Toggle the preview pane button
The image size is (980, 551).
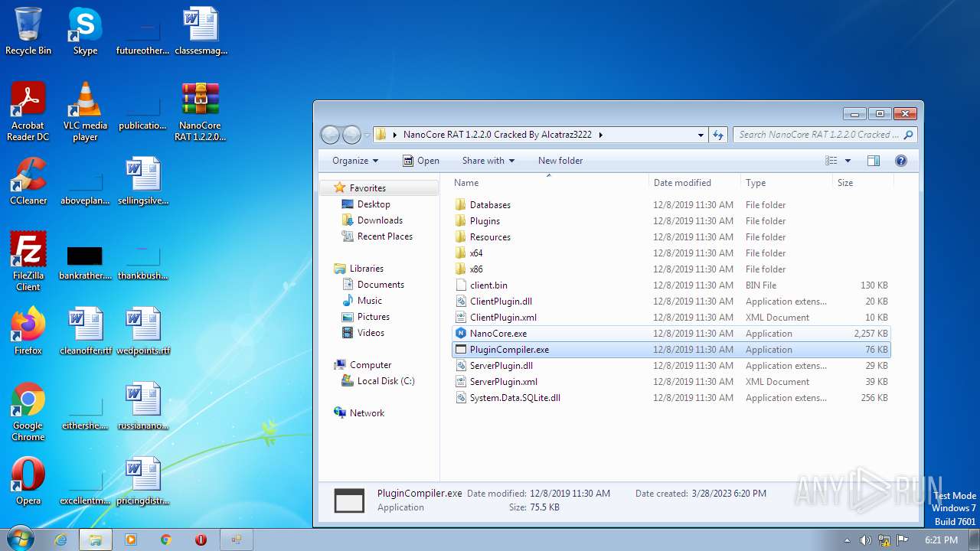coord(874,161)
